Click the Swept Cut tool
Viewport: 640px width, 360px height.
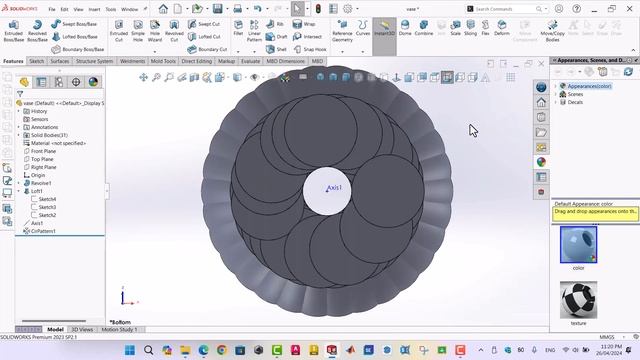coord(204,24)
